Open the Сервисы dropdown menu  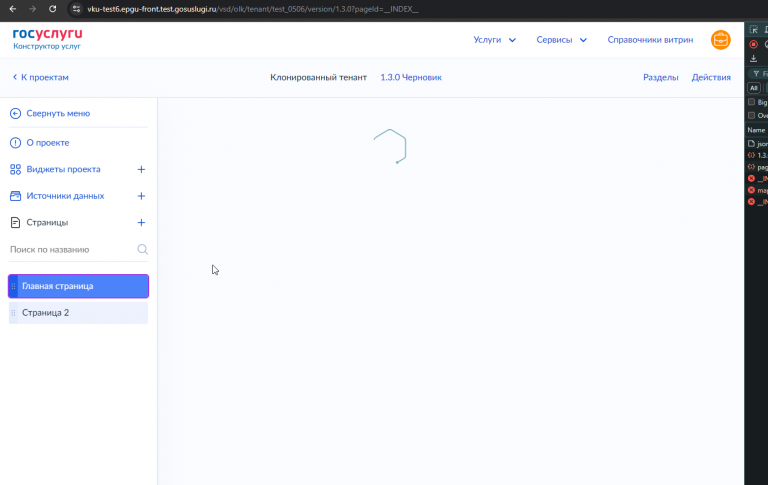tap(561, 40)
